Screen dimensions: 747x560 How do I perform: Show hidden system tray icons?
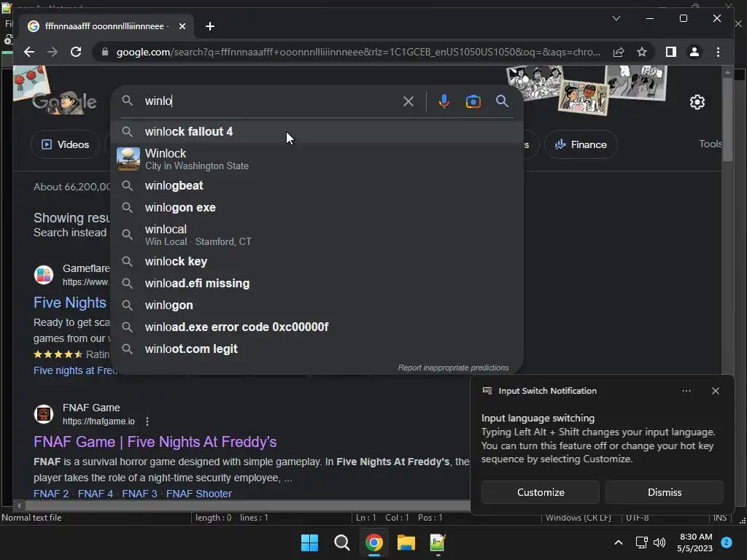(x=618, y=542)
